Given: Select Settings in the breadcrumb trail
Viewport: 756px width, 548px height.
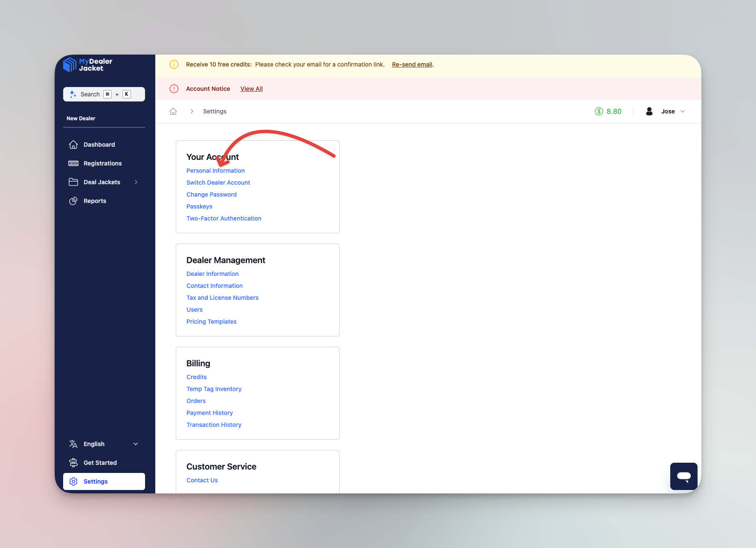Looking at the screenshot, I should click(215, 111).
